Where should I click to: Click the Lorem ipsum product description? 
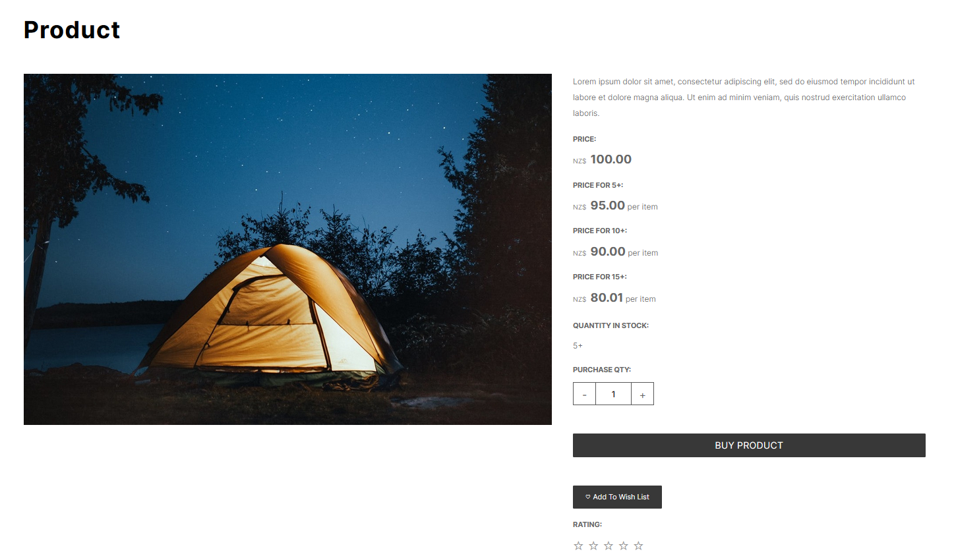click(744, 98)
